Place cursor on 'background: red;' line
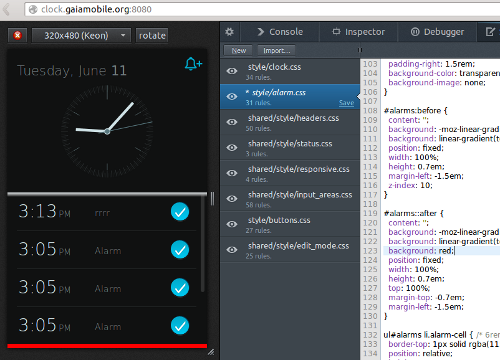 point(421,251)
